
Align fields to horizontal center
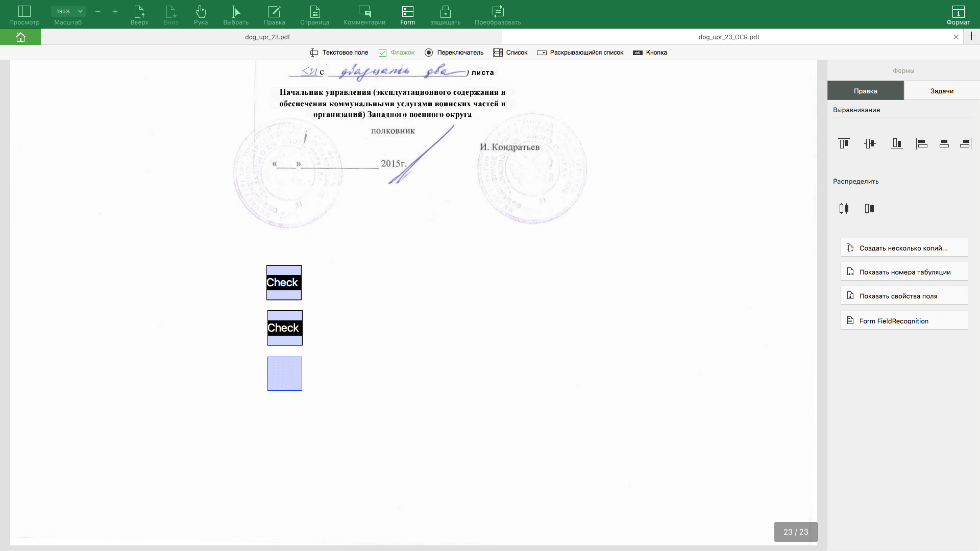pyautogui.click(x=944, y=144)
